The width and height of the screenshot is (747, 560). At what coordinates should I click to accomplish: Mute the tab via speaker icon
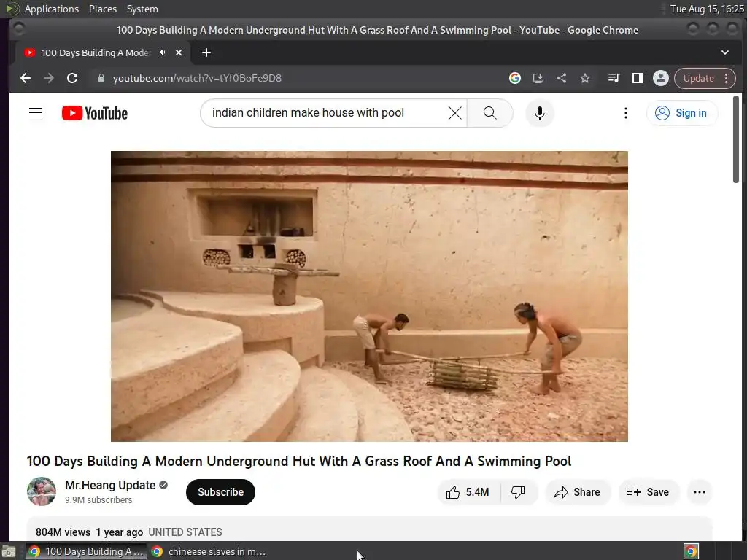tap(163, 52)
